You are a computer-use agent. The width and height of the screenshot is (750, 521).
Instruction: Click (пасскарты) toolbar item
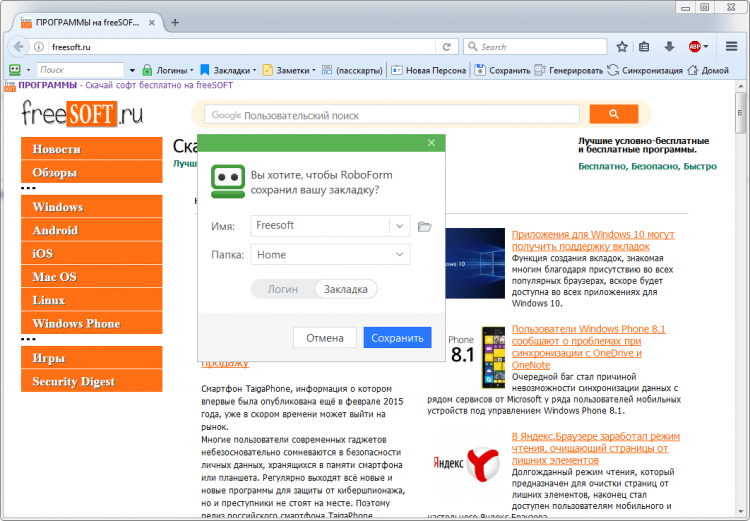[x=353, y=70]
